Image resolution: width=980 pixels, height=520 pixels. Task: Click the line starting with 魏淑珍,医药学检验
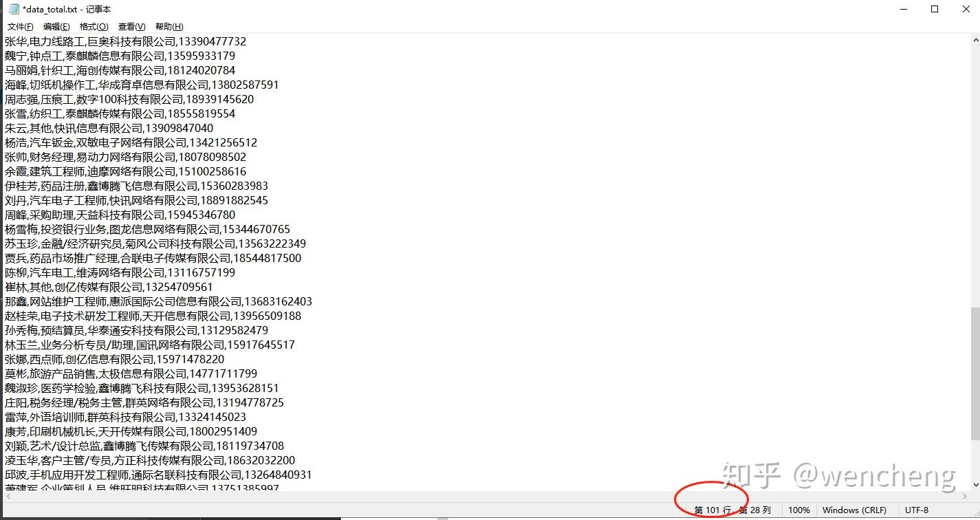click(142, 388)
